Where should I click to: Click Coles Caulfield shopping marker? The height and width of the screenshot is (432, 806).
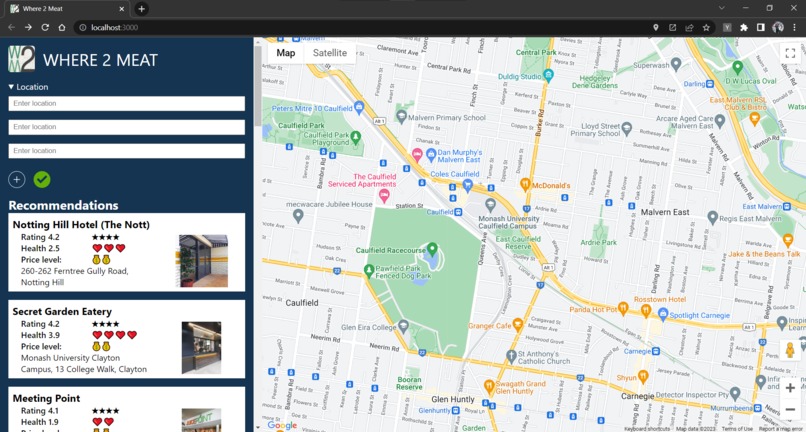tap(468, 184)
